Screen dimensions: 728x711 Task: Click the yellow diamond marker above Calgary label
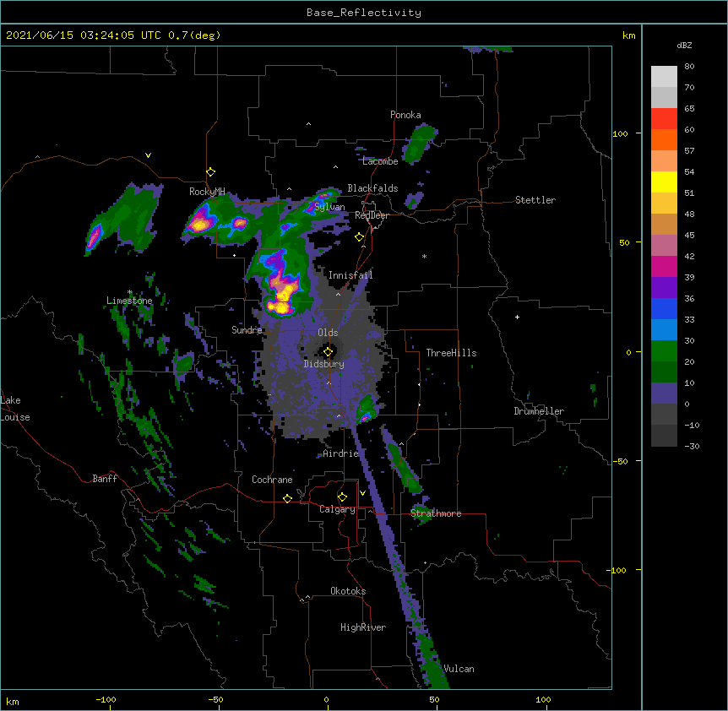(342, 497)
